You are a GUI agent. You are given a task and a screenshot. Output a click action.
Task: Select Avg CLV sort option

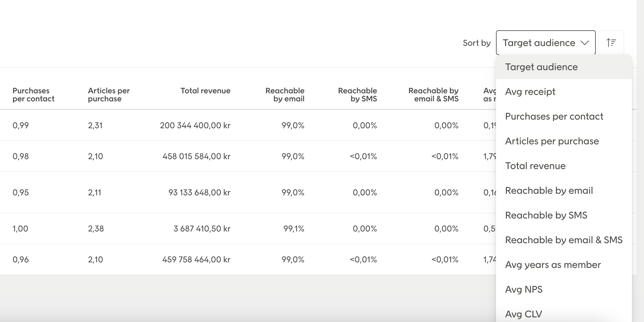pyautogui.click(x=523, y=314)
